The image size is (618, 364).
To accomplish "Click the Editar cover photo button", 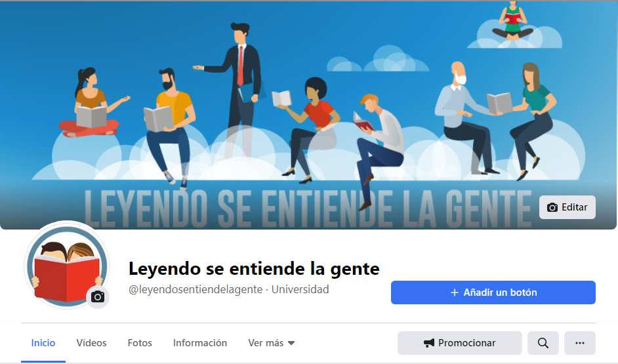I will [567, 207].
